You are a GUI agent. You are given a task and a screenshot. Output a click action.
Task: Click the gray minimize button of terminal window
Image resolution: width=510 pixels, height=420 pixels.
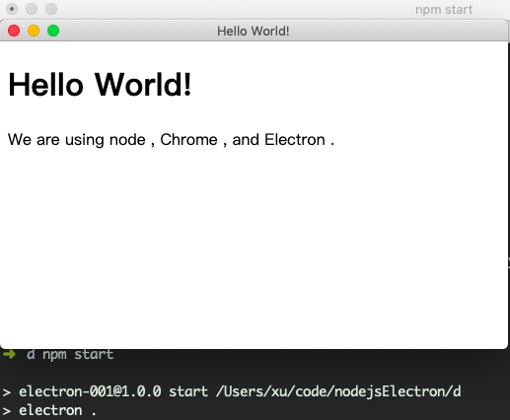(32, 9)
